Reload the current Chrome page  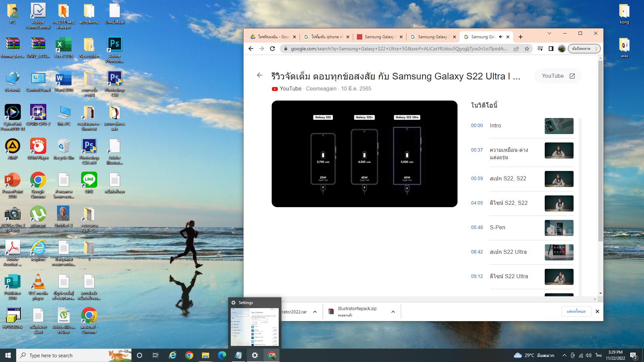tap(272, 49)
